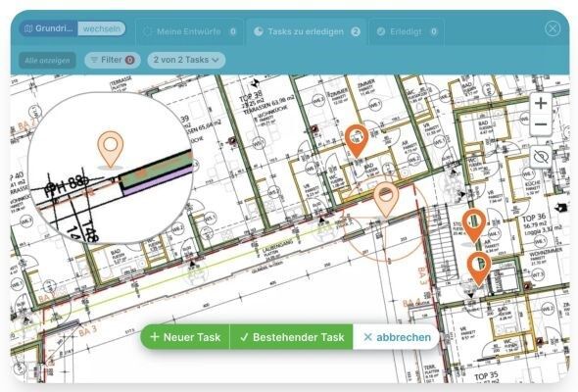Click the chevron in the Tasks dropdown
Image resolution: width=578 pixels, height=392 pixels.
point(216,60)
